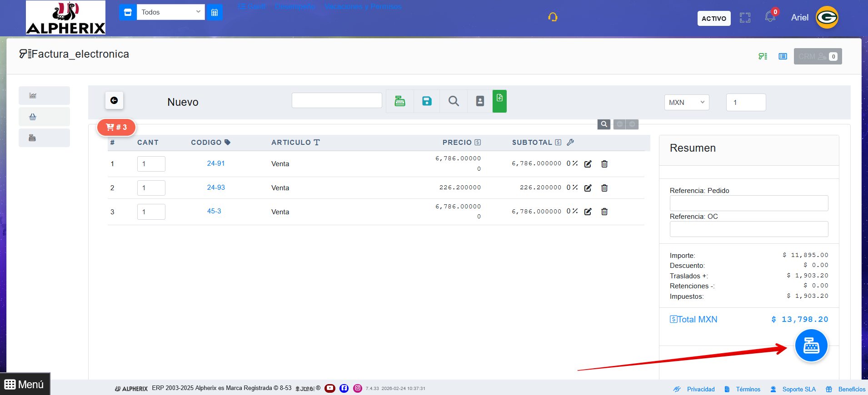The width and height of the screenshot is (868, 395).
Task: Open the Todos store dropdown
Action: click(x=170, y=12)
